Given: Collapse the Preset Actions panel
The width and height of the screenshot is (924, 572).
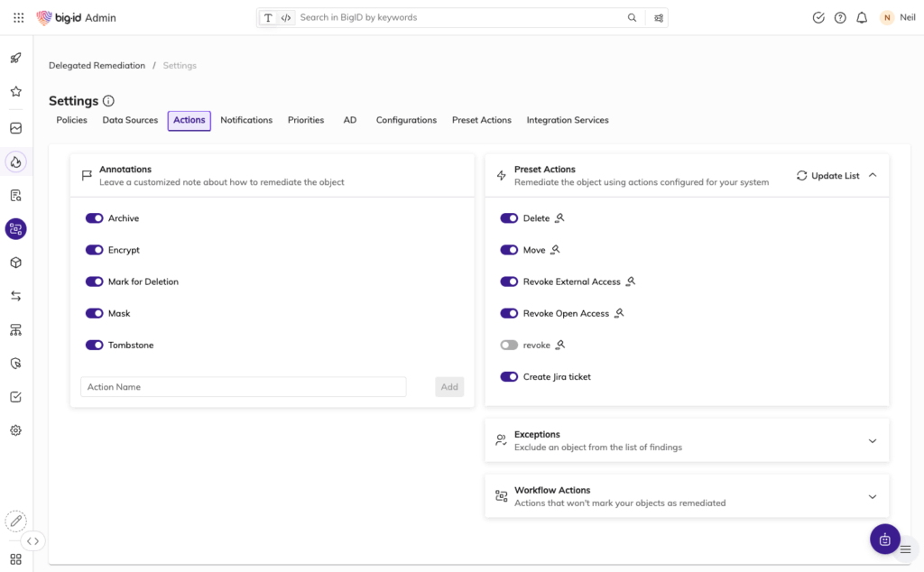Looking at the screenshot, I should pos(872,176).
